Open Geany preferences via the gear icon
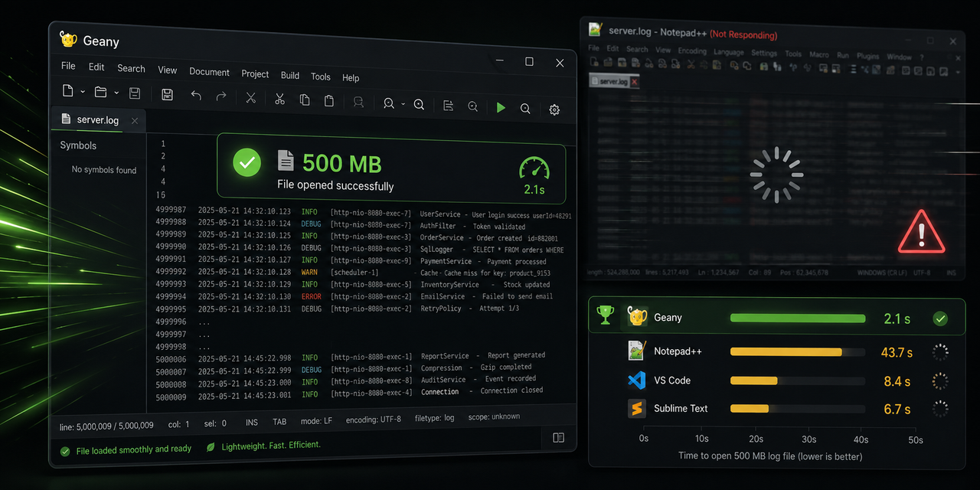Image resolution: width=980 pixels, height=490 pixels. click(x=554, y=110)
